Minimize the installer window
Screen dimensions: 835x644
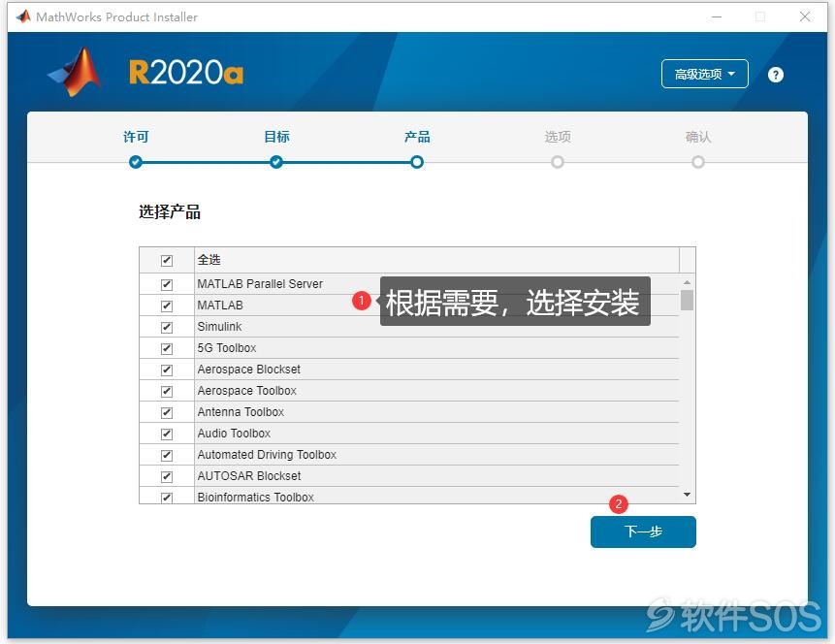(x=717, y=16)
